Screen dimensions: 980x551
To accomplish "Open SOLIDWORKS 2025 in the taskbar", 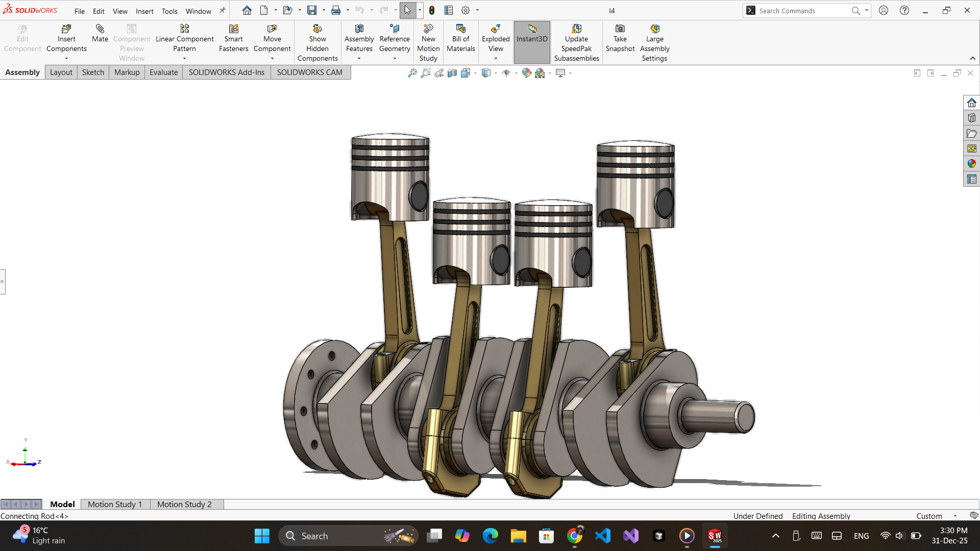I will tap(715, 536).
